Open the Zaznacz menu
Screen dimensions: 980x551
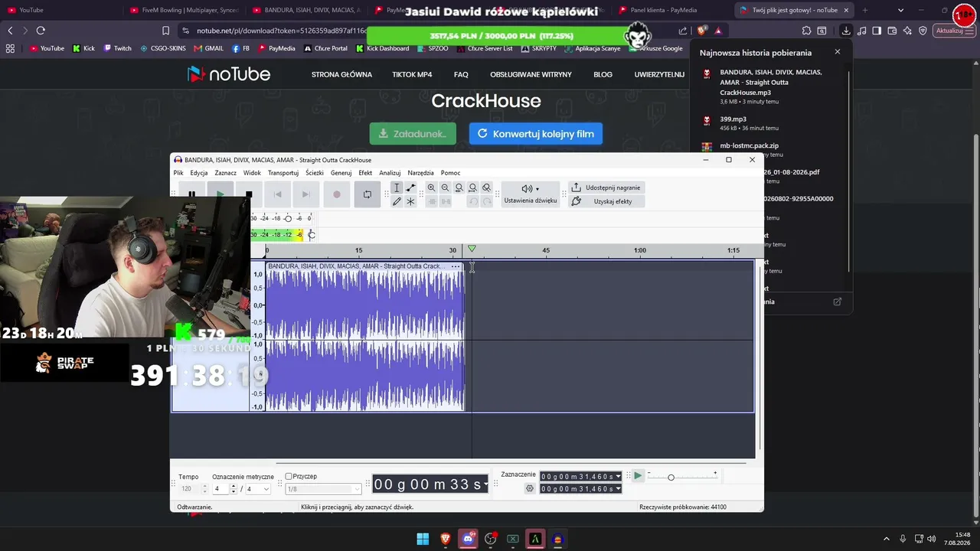pos(226,173)
